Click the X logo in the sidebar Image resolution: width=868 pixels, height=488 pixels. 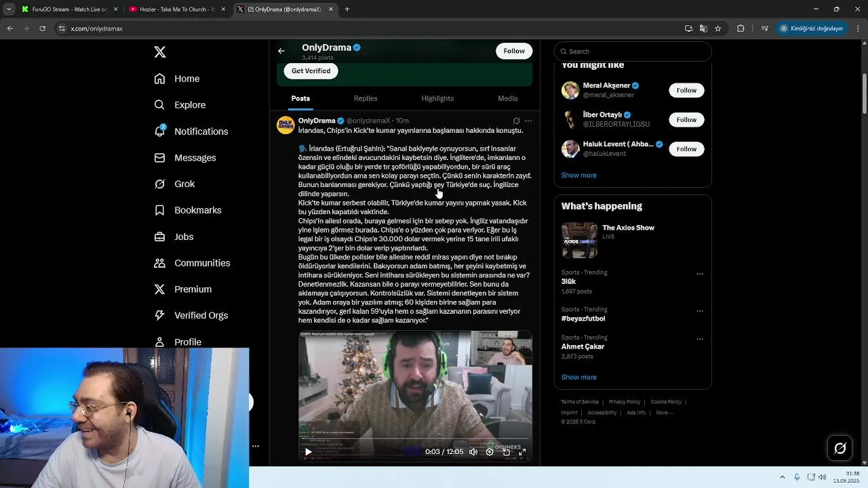(160, 52)
